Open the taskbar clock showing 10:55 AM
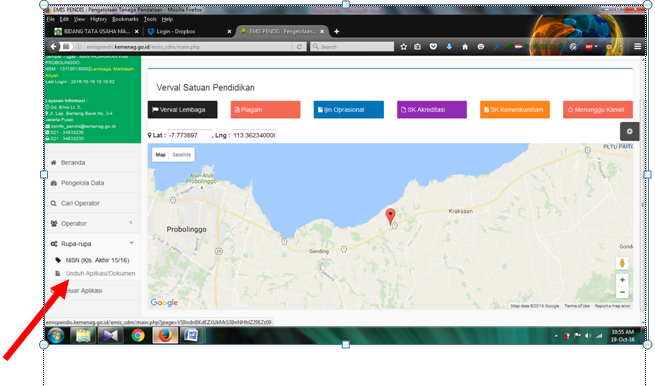Viewport: 655px width, 386px height. pos(622,335)
